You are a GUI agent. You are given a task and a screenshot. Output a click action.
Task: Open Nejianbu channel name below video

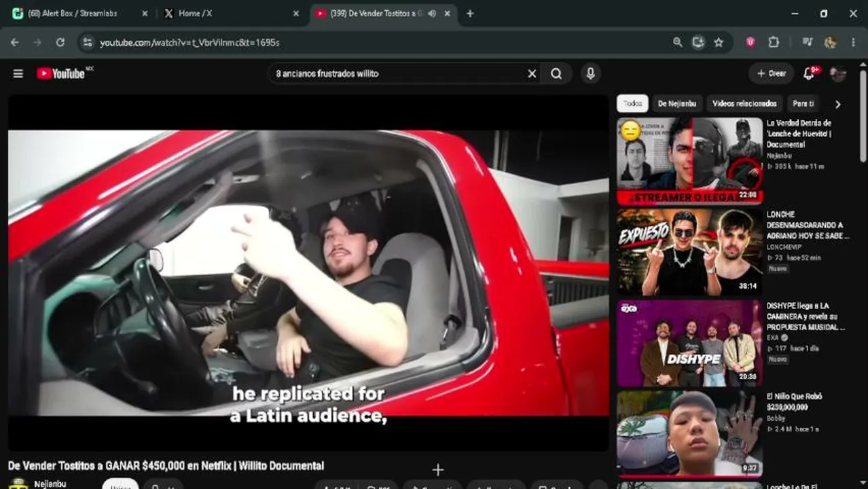tap(50, 484)
